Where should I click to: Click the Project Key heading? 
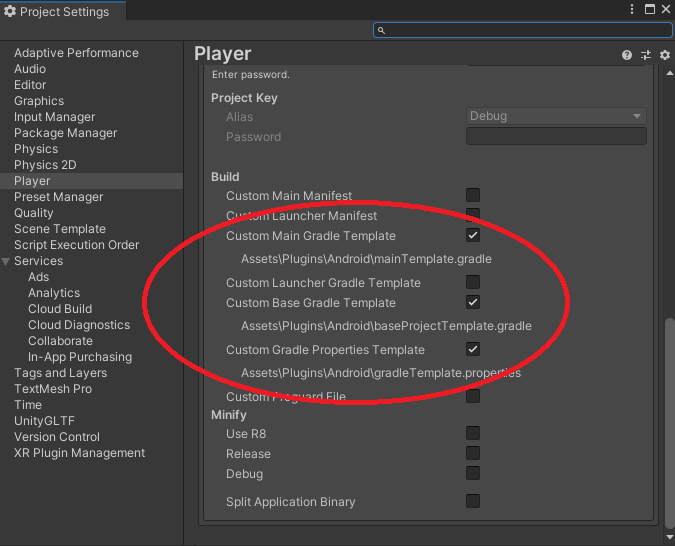(244, 98)
